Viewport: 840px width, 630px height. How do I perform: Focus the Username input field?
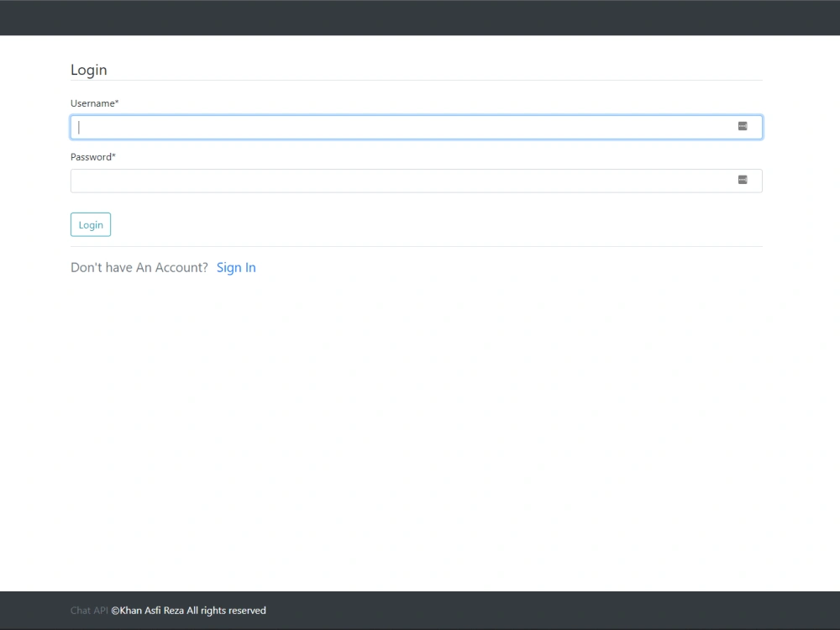pos(417,127)
